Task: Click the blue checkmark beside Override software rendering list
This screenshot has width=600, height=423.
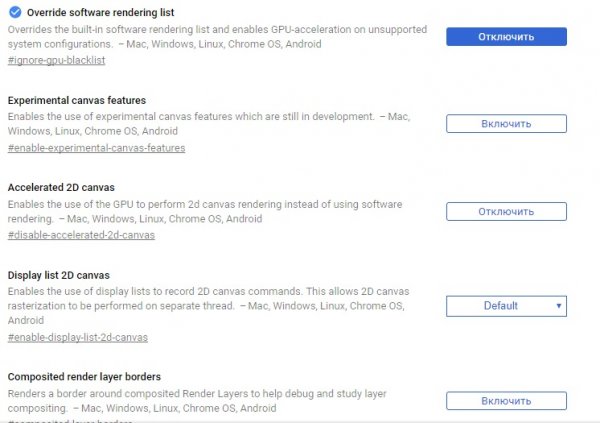Action: click(x=14, y=13)
